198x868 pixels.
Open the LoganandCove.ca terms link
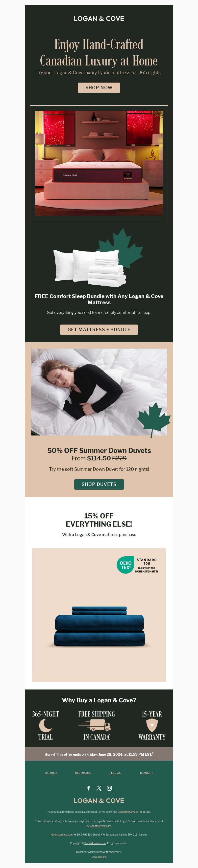[x=128, y=812]
